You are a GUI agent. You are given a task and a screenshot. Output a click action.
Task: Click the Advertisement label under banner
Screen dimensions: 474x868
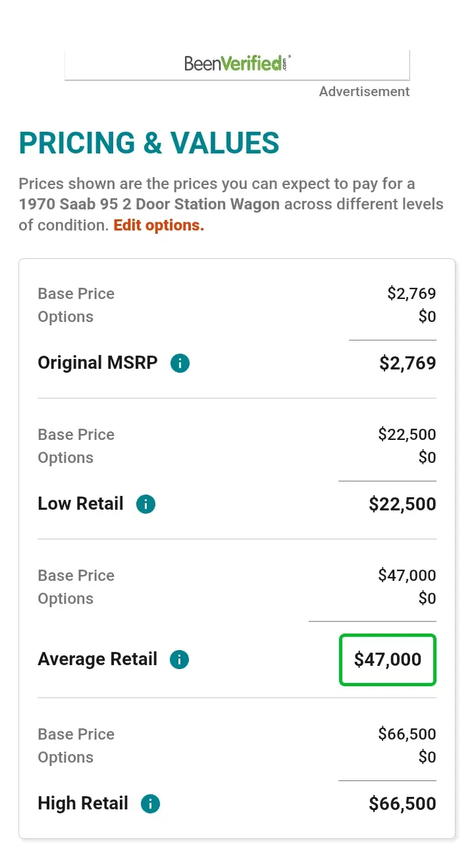pos(364,92)
